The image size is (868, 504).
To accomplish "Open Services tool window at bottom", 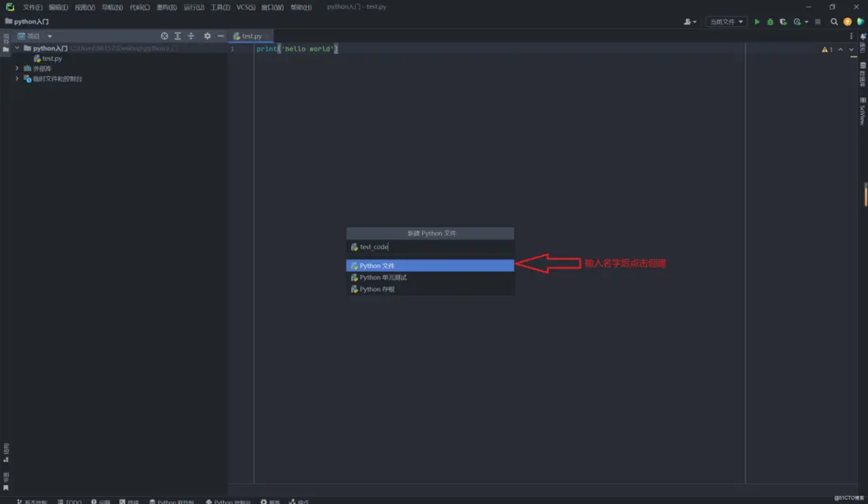I will tap(270, 501).
